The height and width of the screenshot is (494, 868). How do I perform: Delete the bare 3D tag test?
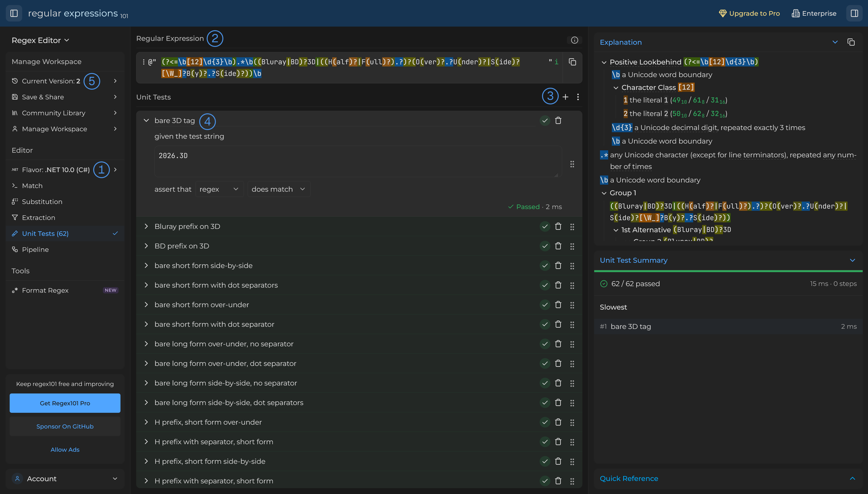[558, 120]
